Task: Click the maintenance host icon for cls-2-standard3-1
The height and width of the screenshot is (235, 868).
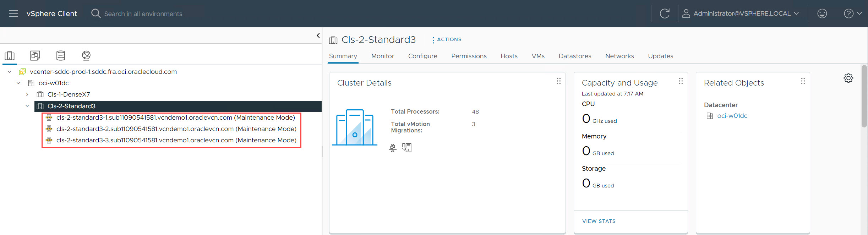Action: pyautogui.click(x=49, y=117)
